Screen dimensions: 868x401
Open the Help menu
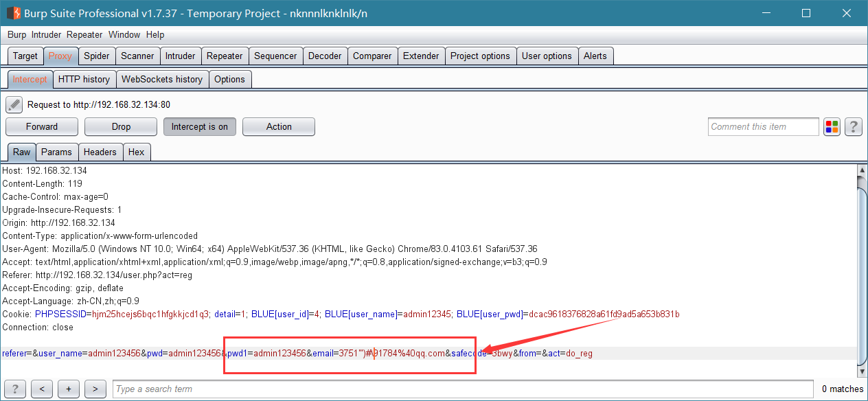point(155,34)
